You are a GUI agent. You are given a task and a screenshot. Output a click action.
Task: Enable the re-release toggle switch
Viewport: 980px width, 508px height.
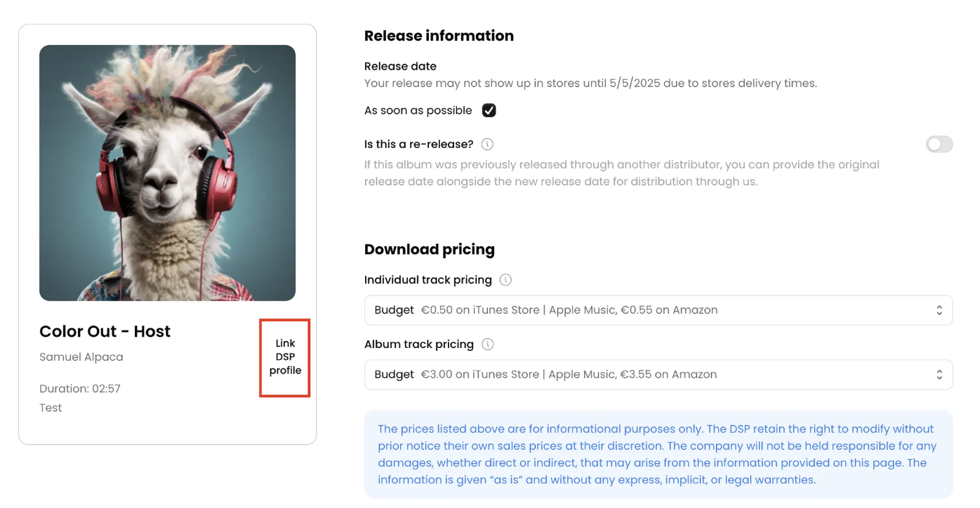coord(939,145)
